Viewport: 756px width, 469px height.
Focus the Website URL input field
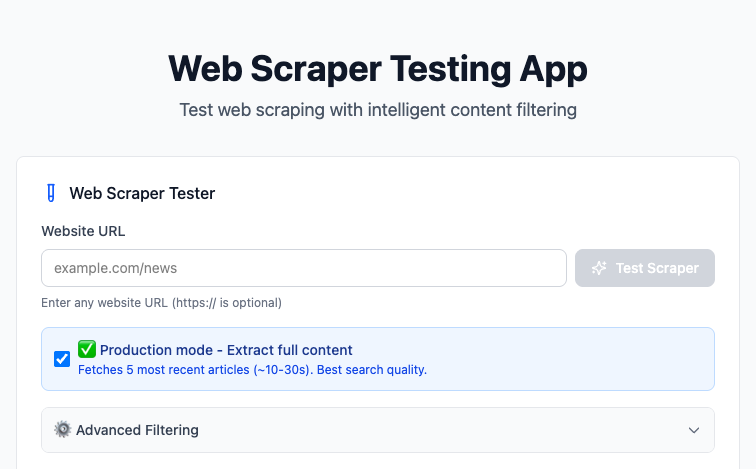[x=304, y=268]
